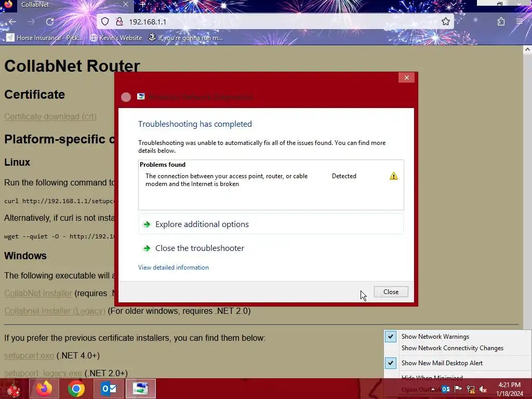Click the "Detected" status text

coord(344,176)
